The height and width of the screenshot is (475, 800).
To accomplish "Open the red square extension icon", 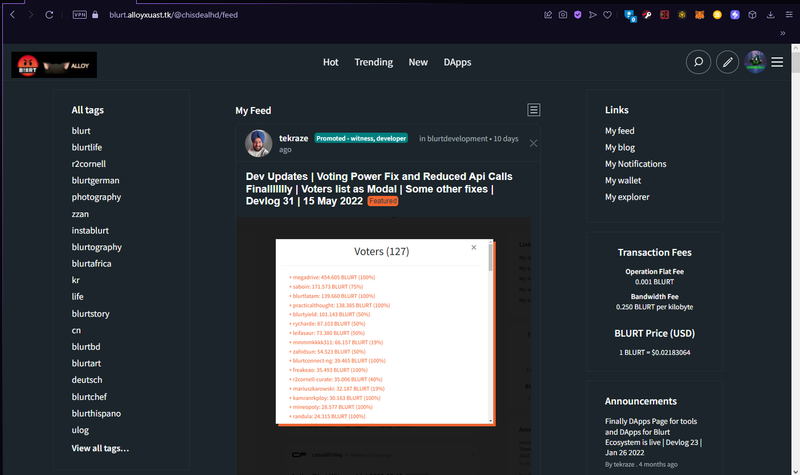I will (664, 15).
